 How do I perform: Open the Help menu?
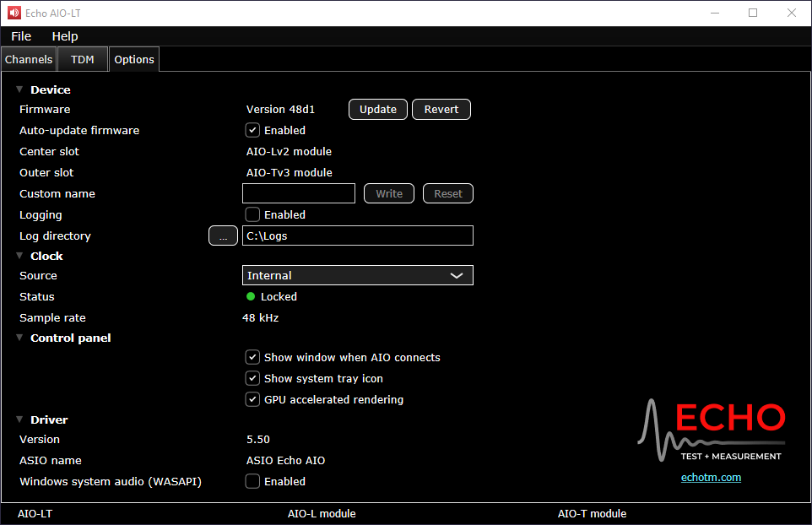click(x=65, y=36)
